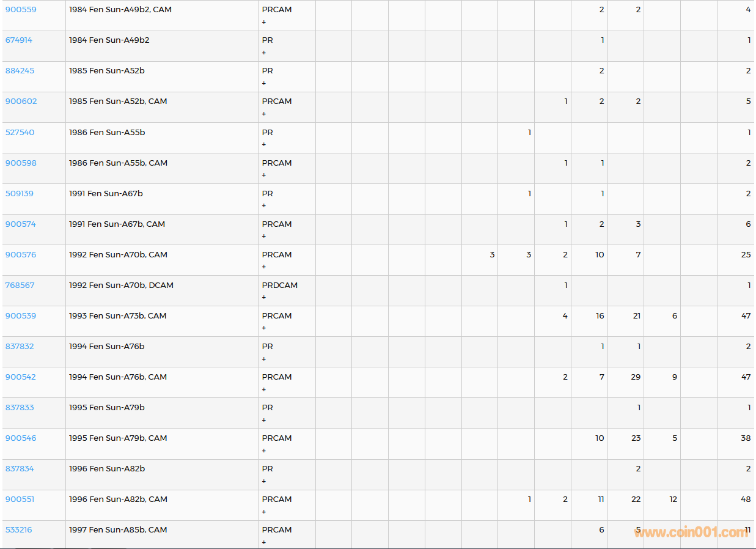Image resolution: width=756 pixels, height=549 pixels.
Task: Open coin link 533216
Action: click(x=19, y=530)
